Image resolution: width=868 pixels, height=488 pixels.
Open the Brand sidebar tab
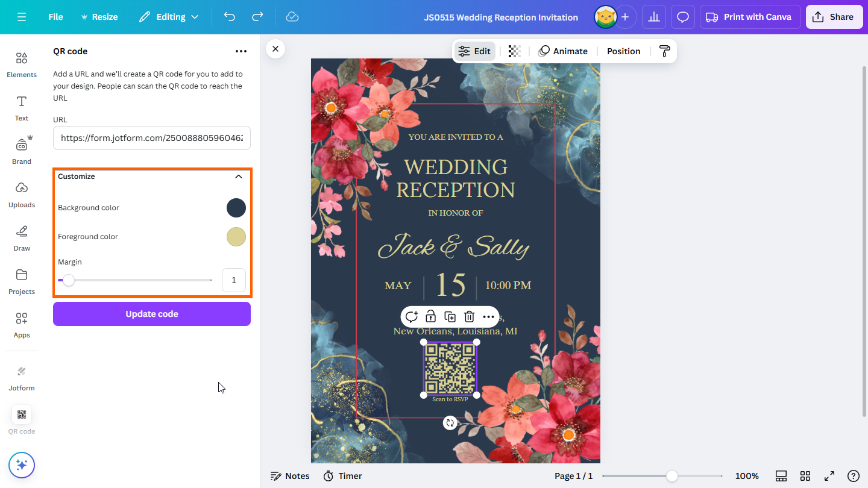point(22,152)
